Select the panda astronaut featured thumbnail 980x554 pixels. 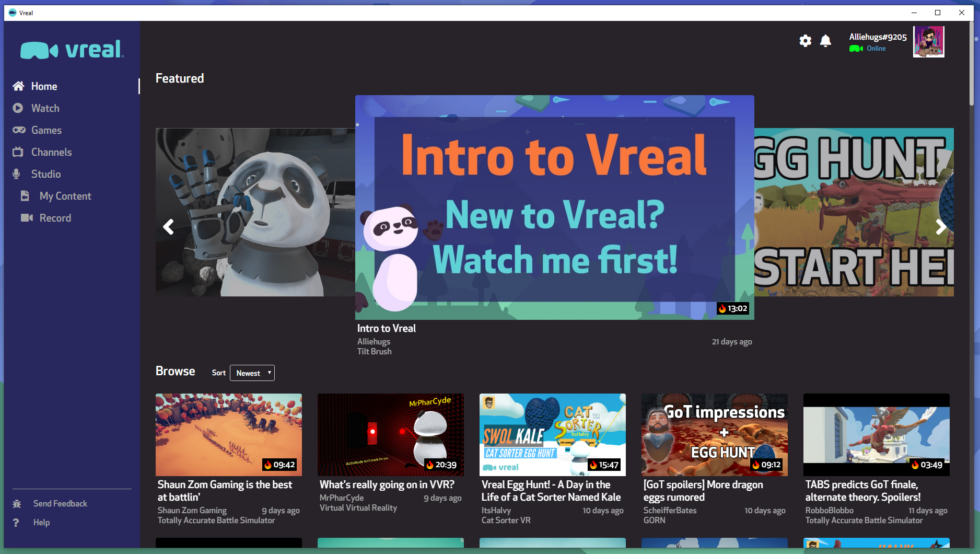(255, 212)
